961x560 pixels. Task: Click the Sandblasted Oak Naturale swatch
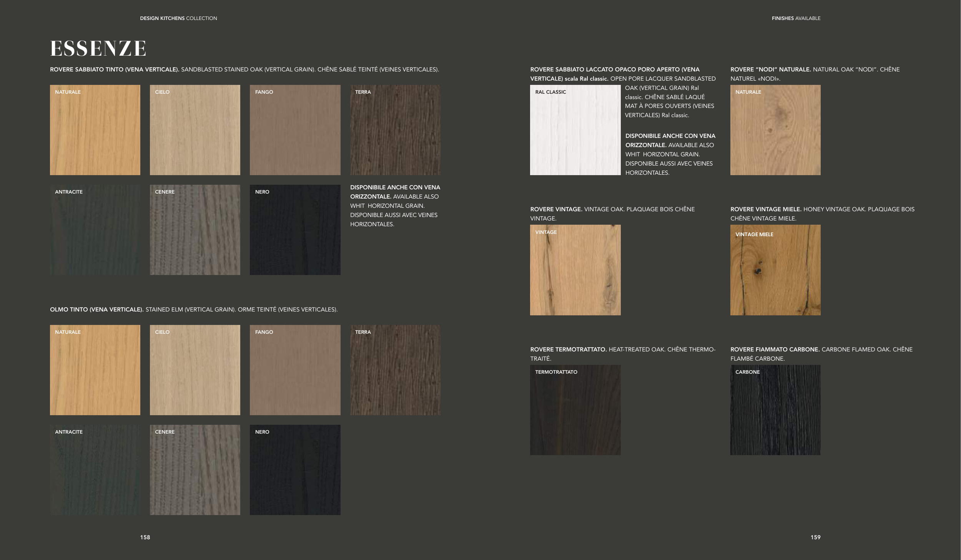[95, 130]
